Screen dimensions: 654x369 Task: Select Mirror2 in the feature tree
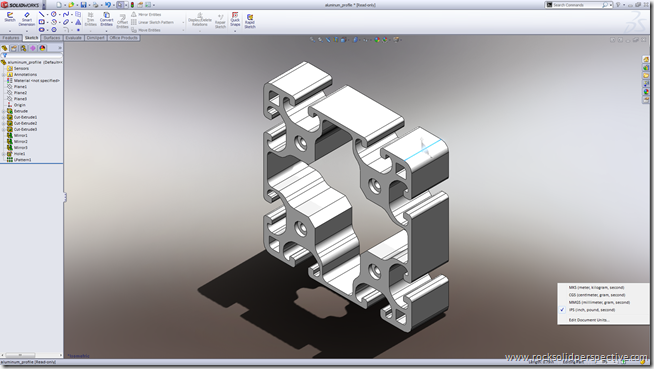pyautogui.click(x=17, y=142)
